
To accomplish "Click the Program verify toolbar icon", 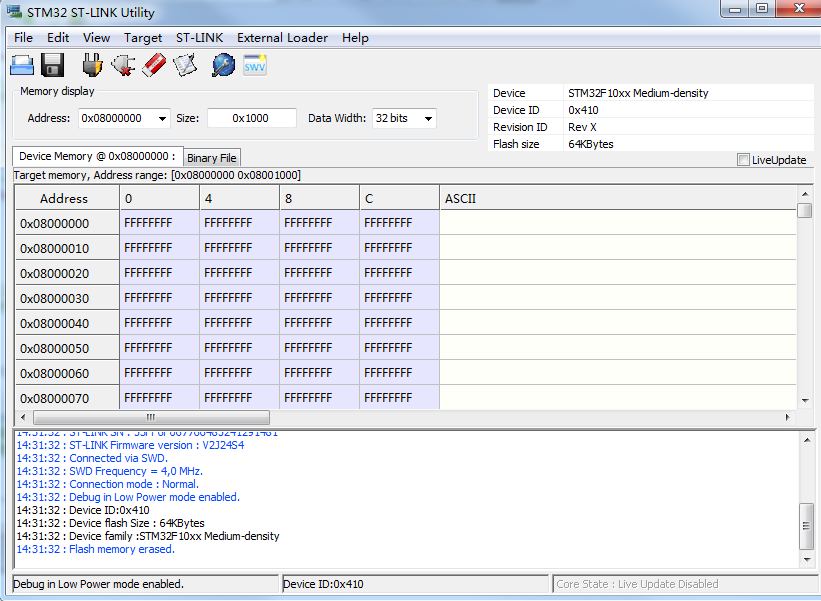I will click(185, 65).
